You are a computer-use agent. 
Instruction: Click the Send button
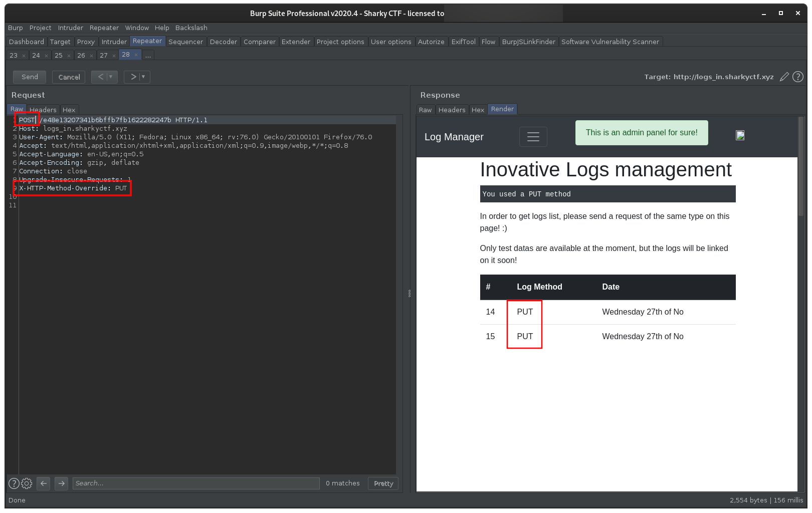[30, 77]
